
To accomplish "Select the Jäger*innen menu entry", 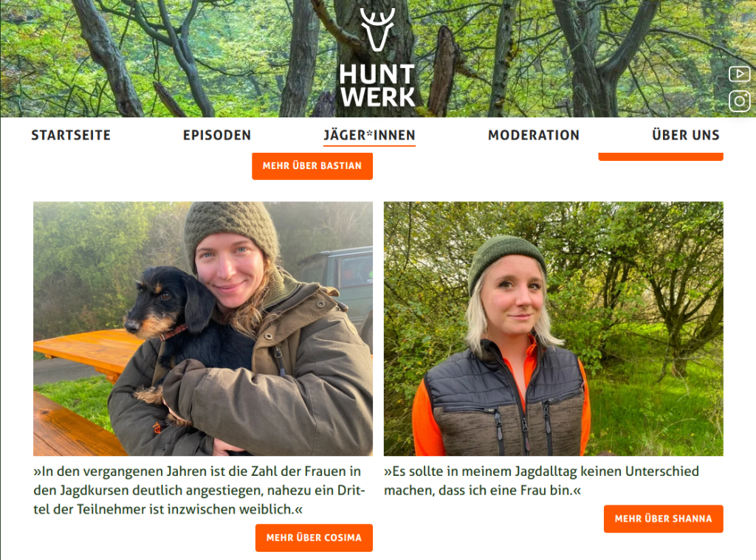I will 369,135.
